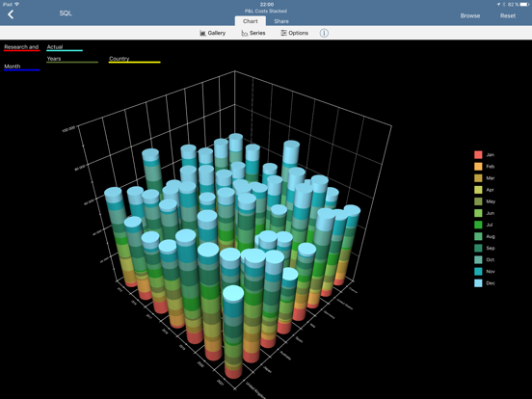Tap the SQL label in header
The width and height of the screenshot is (532, 399).
click(66, 13)
